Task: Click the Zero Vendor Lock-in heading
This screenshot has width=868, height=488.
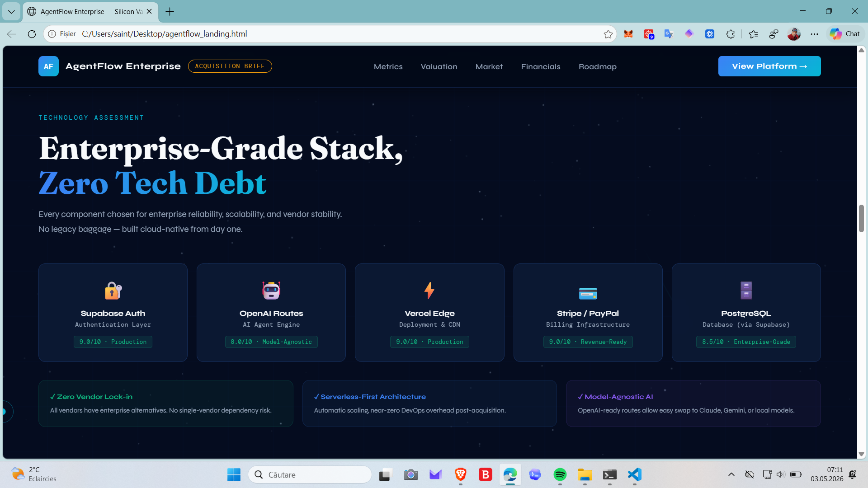Action: point(91,397)
